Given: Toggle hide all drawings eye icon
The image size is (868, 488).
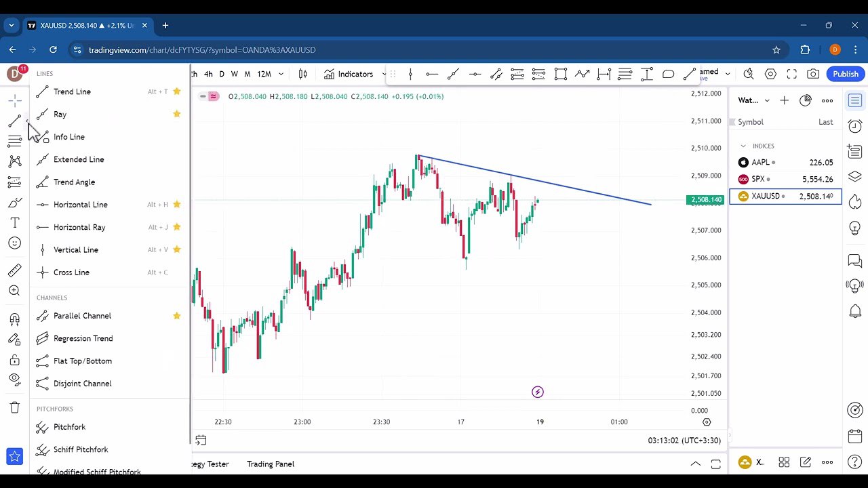Looking at the screenshot, I should point(14,380).
